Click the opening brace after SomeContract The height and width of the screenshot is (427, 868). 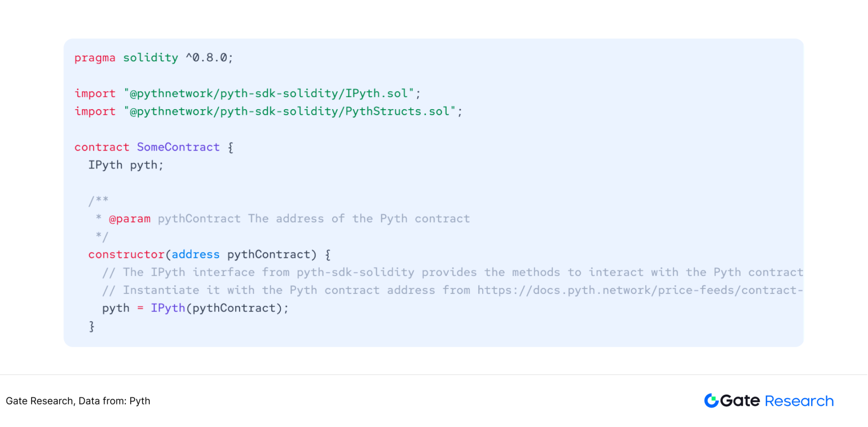click(230, 147)
